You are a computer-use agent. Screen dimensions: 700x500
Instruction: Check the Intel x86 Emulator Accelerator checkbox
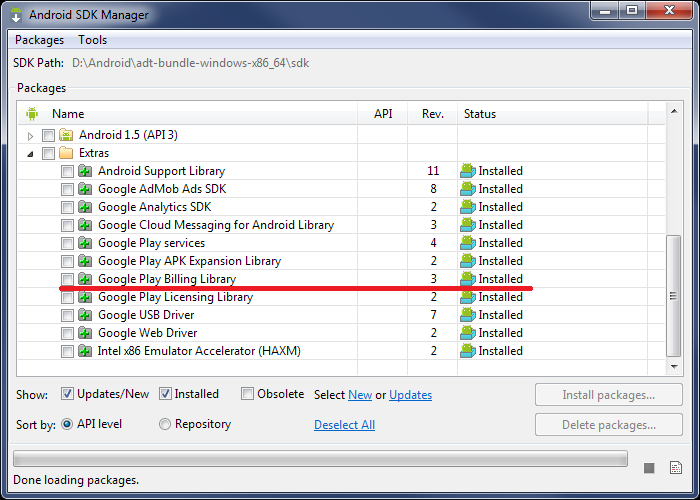67,351
